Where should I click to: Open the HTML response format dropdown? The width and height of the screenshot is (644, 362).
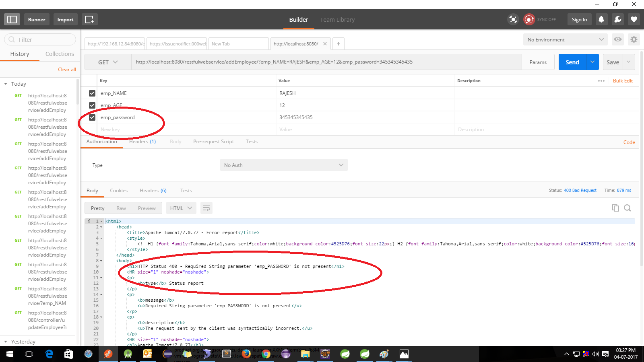[181, 208]
